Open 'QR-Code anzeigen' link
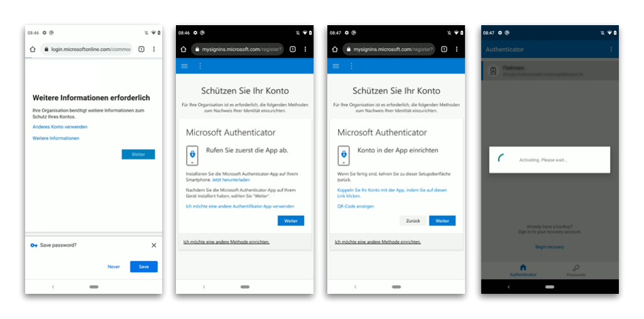The height and width of the screenshot is (319, 644). 356,206
